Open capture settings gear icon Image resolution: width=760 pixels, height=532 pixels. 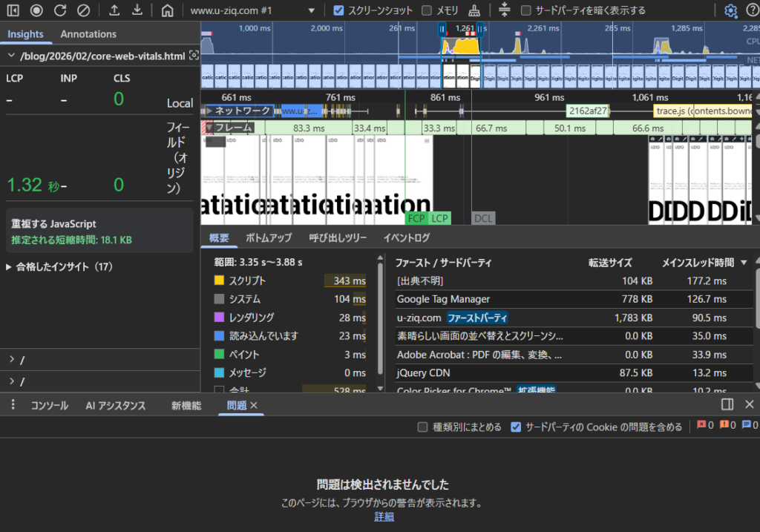tap(730, 10)
